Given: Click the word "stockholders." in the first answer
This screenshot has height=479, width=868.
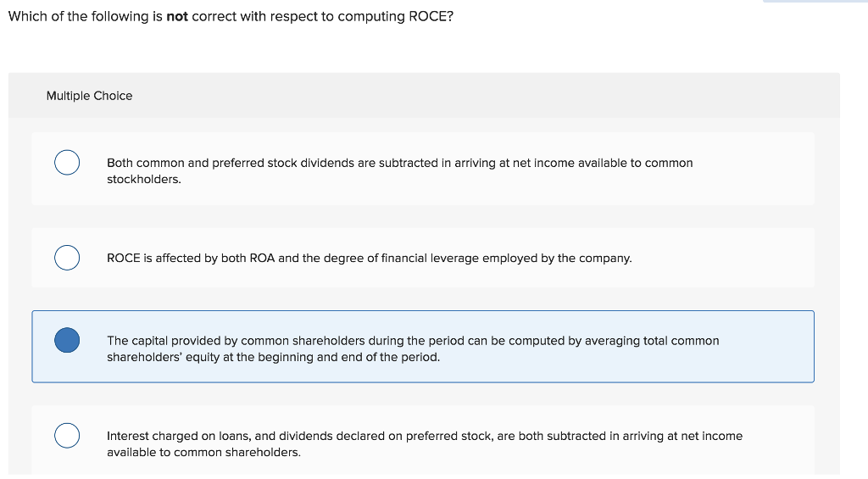Looking at the screenshot, I should (144, 180).
